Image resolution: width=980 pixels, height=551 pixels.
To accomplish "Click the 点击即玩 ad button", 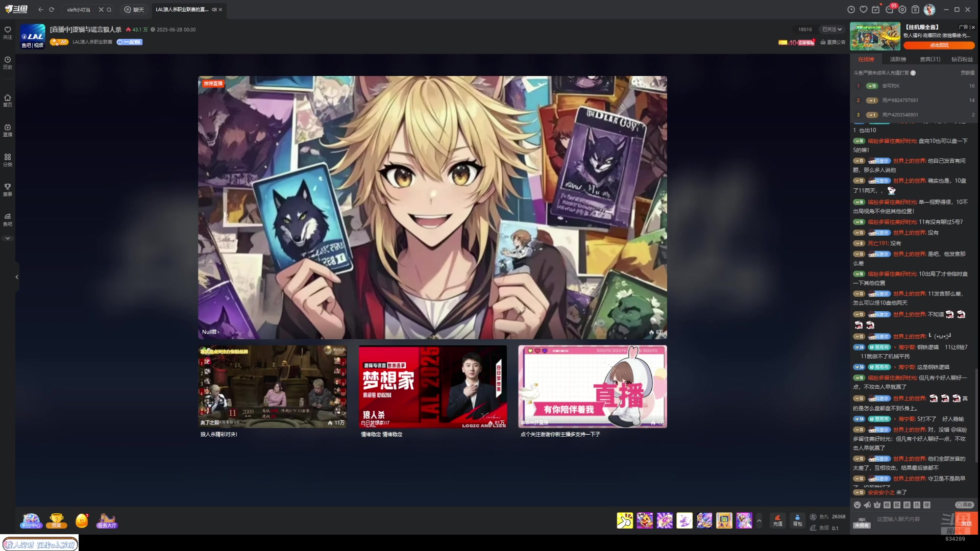I will pos(939,45).
